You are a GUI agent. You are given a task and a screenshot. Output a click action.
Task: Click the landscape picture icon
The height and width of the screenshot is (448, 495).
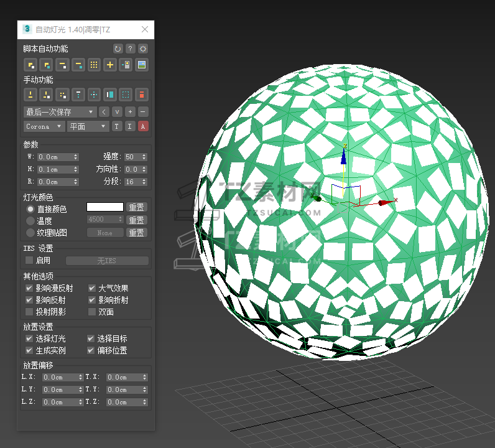click(x=142, y=65)
